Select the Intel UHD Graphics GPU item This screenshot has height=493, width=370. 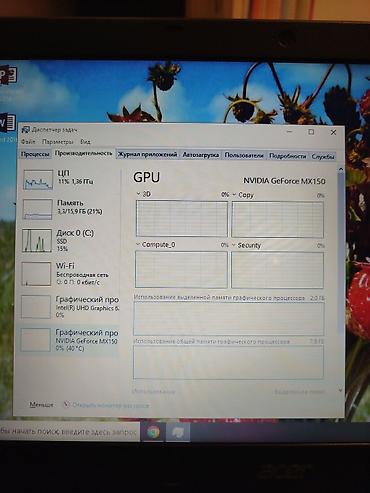coord(70,307)
